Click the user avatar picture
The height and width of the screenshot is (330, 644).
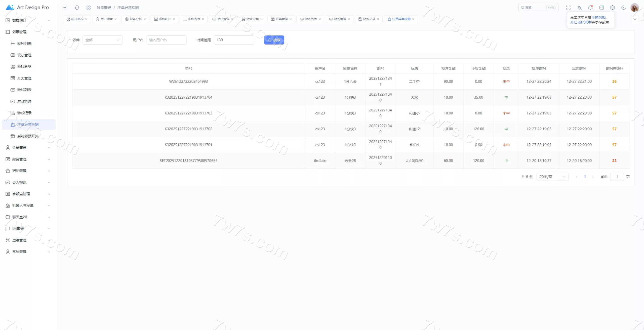[634, 8]
